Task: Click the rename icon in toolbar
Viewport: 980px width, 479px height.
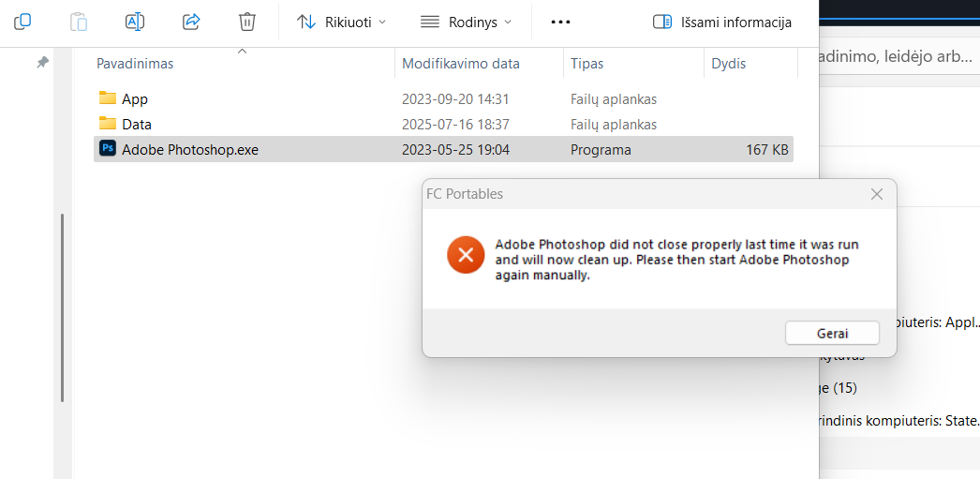Action: 135,22
